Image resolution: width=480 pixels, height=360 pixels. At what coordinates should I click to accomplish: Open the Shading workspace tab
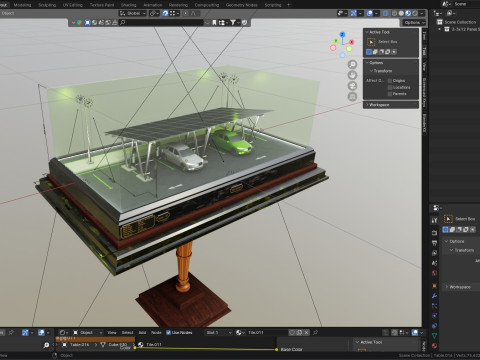128,5
